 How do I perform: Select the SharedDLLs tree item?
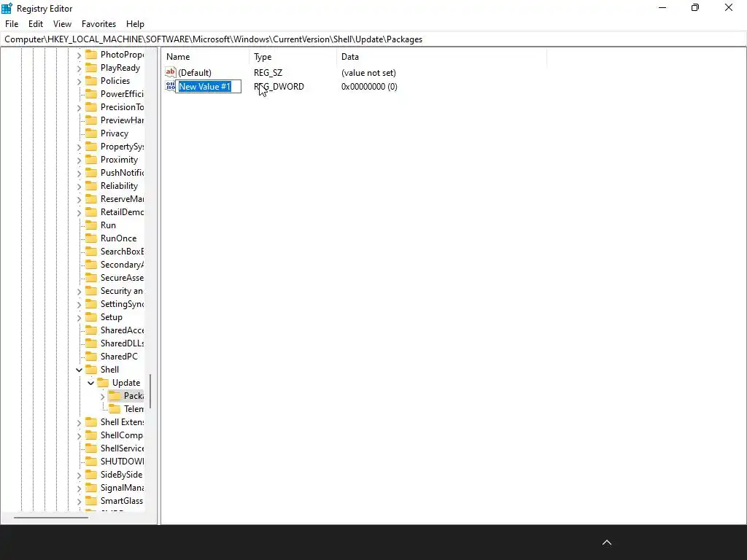(122, 343)
